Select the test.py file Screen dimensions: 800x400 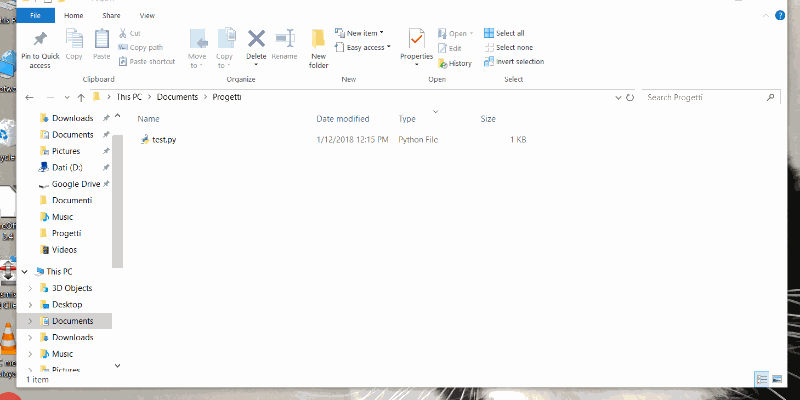[x=165, y=139]
